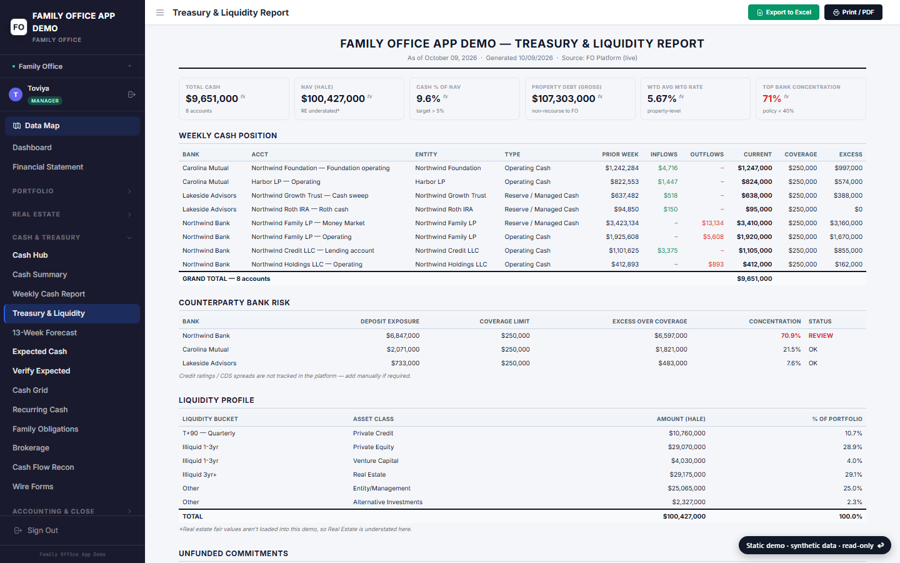Click the REVIEW status for Northwind Bank
This screenshot has height=563, width=900.
coord(820,336)
